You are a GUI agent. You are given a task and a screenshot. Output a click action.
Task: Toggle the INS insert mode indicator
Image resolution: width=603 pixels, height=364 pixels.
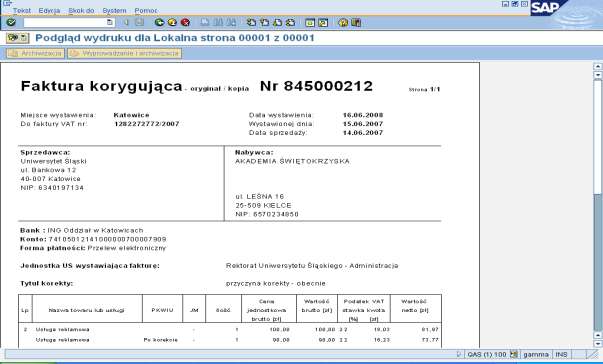561,354
